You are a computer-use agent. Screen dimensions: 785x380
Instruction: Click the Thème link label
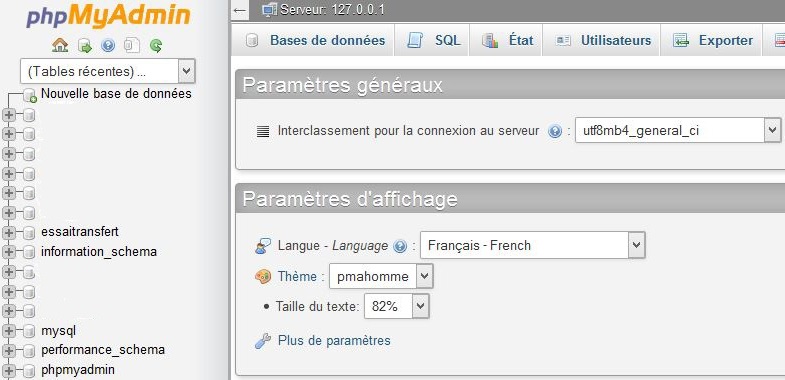pyautogui.click(x=297, y=276)
